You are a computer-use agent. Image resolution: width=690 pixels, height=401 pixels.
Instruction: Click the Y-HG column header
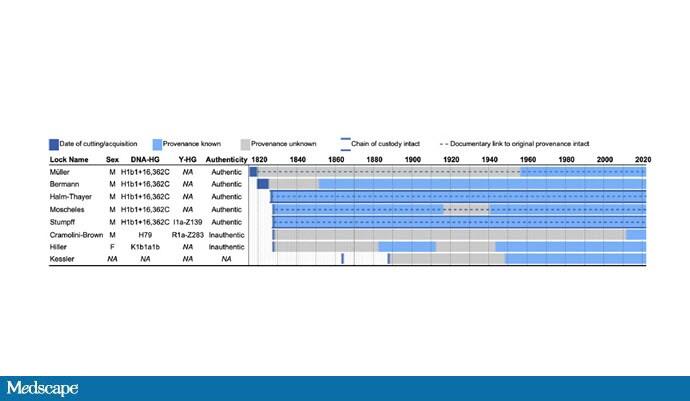pos(187,160)
